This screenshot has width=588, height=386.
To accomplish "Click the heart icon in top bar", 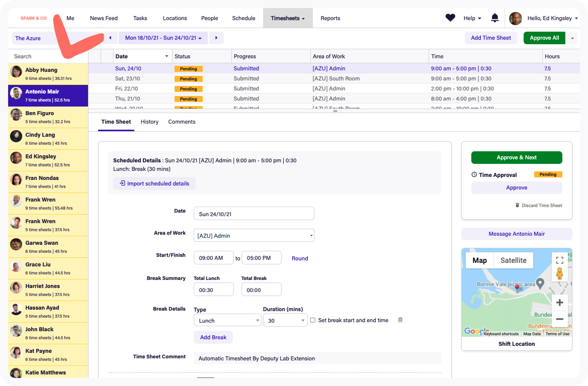I will pyautogui.click(x=450, y=18).
